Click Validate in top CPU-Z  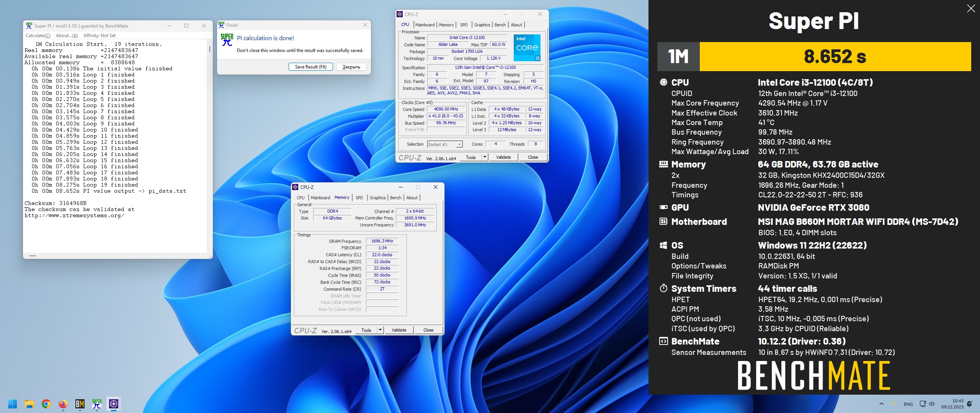tap(503, 157)
